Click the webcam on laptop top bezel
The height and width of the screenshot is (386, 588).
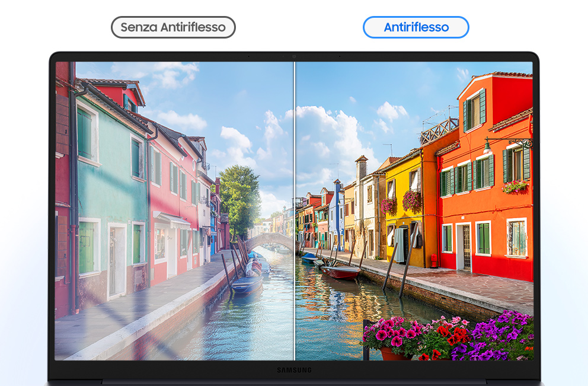click(294, 56)
